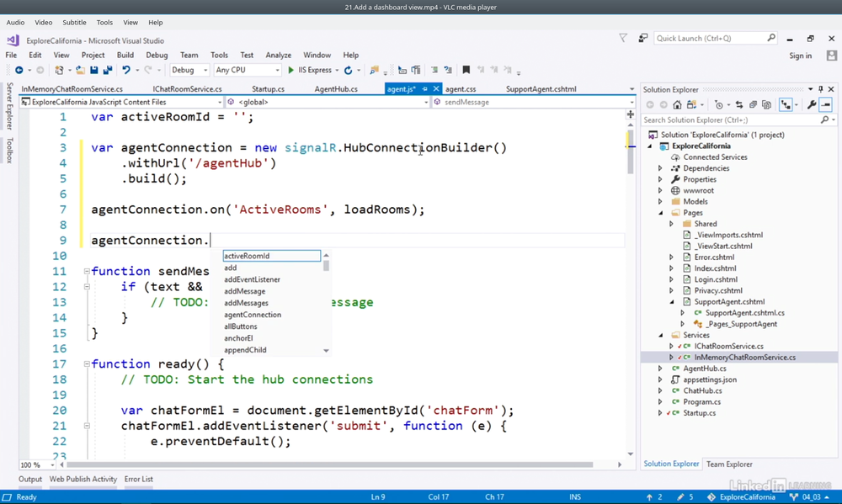Open the sendMessage member navigation dropdown
This screenshot has width=842, height=504.
point(534,102)
